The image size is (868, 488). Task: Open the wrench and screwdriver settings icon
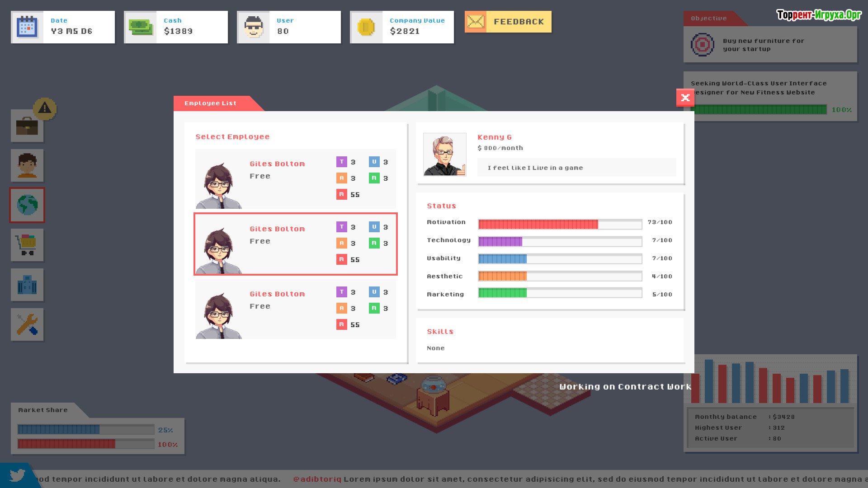(27, 324)
